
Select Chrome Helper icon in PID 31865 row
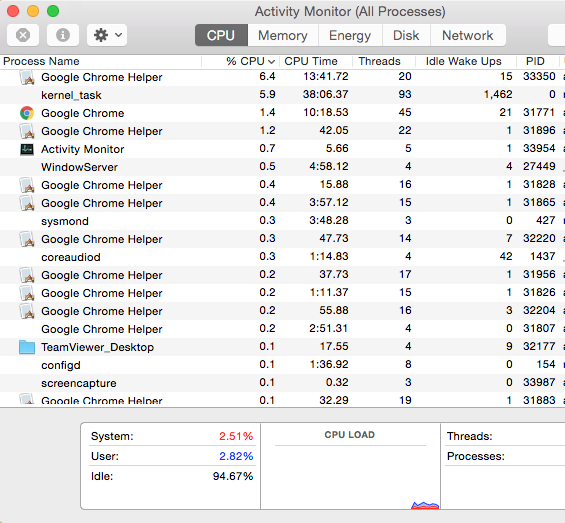[x=27, y=203]
